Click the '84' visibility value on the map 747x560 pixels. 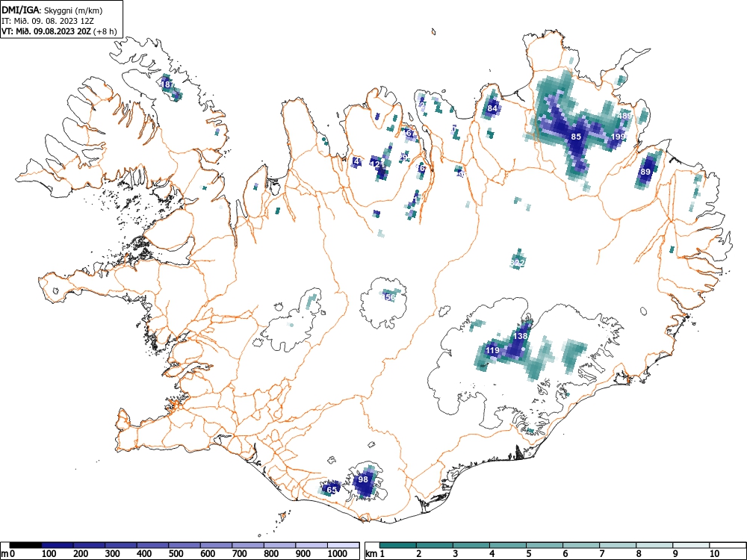tap(492, 108)
